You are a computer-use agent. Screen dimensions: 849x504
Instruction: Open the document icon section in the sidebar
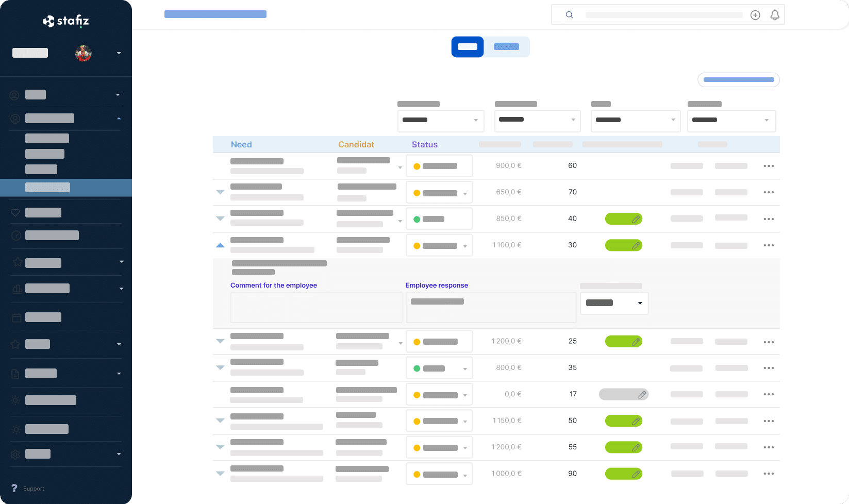pyautogui.click(x=15, y=373)
